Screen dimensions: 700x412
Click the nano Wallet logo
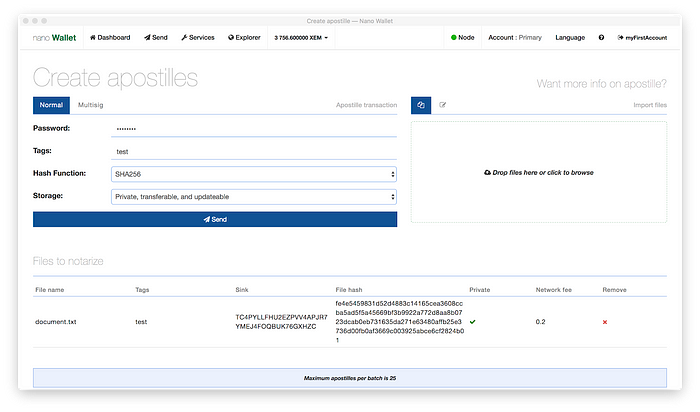click(x=54, y=38)
